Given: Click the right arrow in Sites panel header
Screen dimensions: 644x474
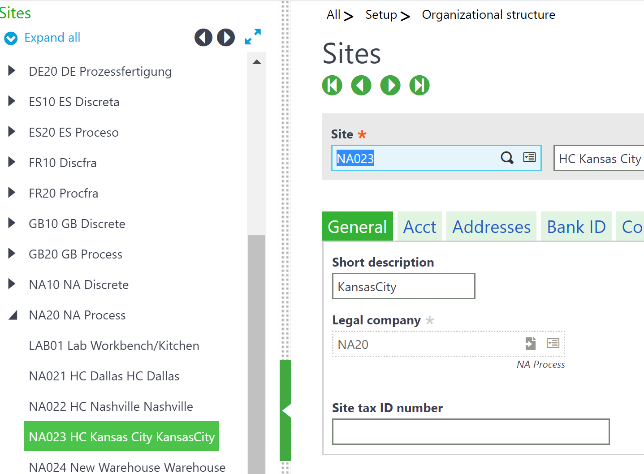Looking at the screenshot, I should point(226,37).
